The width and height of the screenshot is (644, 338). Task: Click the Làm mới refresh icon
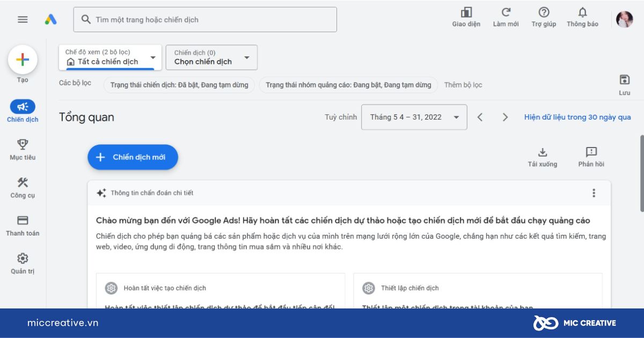point(506,12)
